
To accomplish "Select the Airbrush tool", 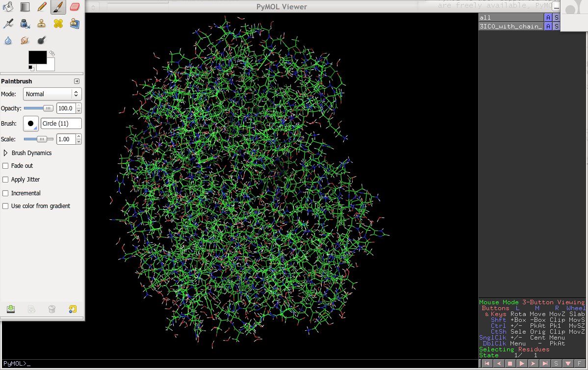I will 8,23.
